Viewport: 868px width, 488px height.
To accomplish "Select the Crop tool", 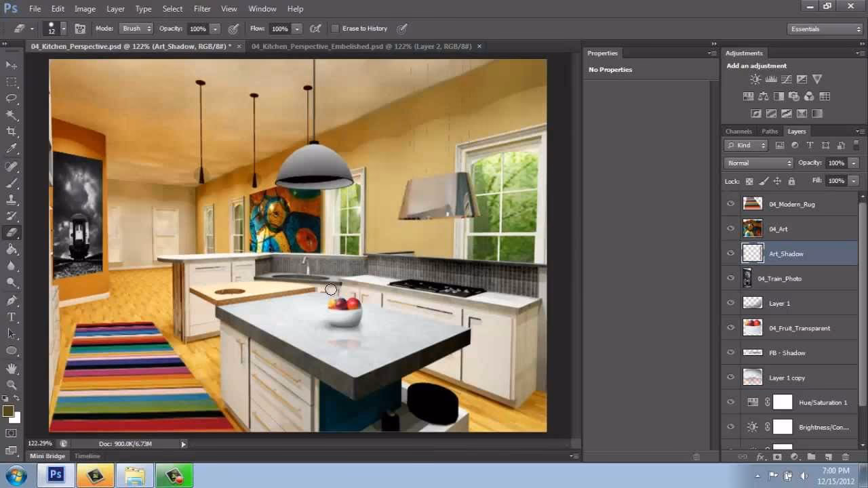I will click(11, 129).
